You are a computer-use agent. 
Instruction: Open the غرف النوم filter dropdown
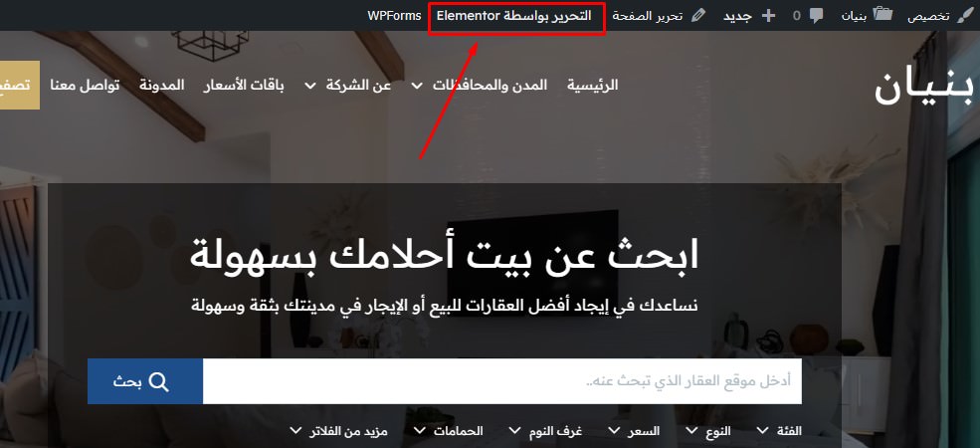tap(546, 430)
